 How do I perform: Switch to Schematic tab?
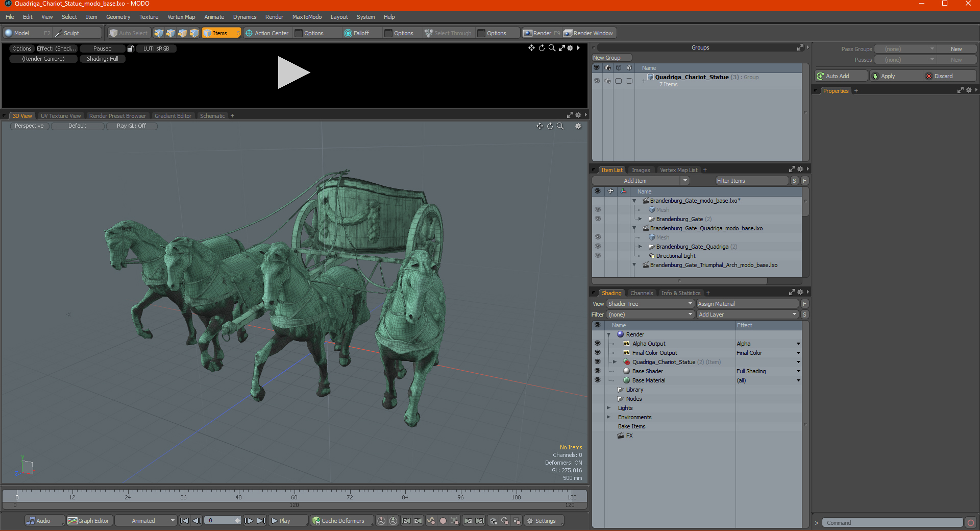(212, 116)
